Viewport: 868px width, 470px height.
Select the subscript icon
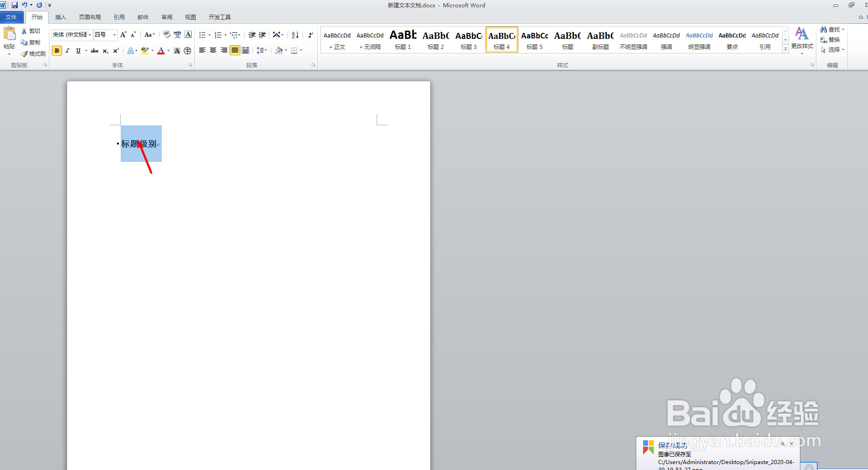click(x=104, y=51)
